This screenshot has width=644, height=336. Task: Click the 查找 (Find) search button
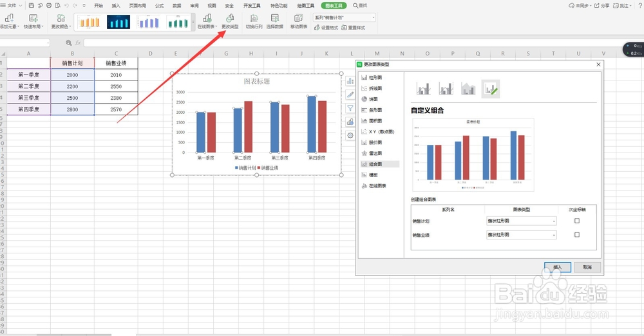pos(360,6)
